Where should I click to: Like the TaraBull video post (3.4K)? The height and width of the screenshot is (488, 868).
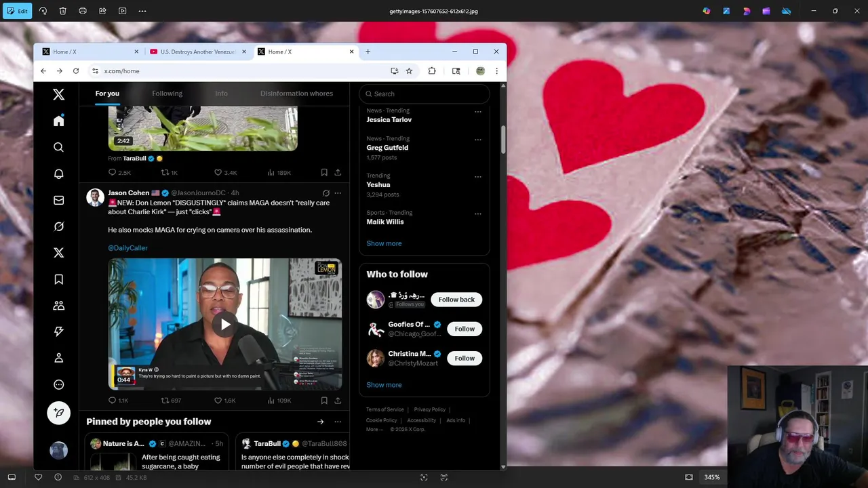click(225, 173)
